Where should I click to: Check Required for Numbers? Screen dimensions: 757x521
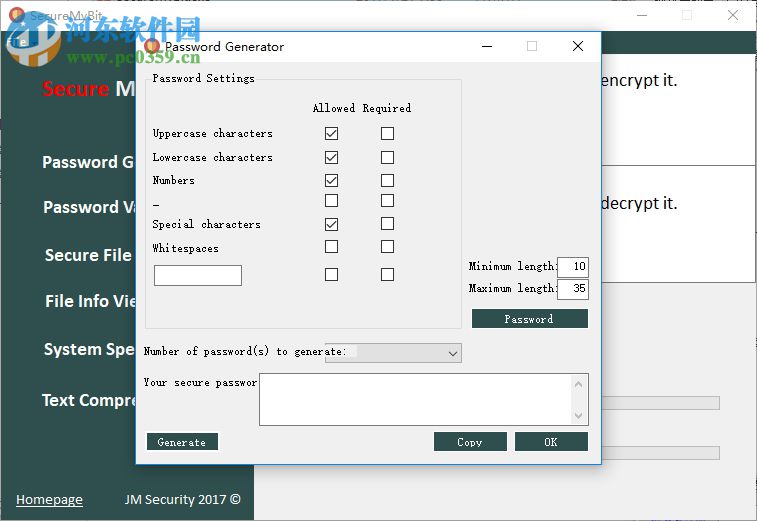387,181
